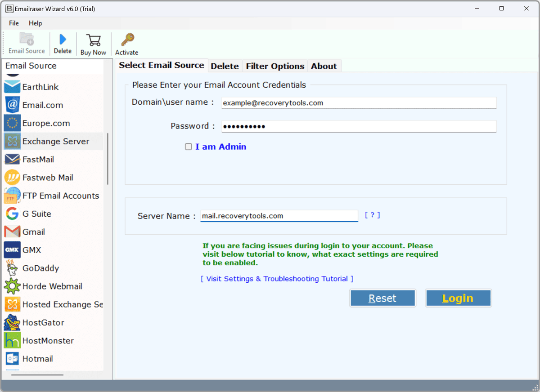Click the Server Name input field
This screenshot has width=540, height=392.
click(x=279, y=216)
